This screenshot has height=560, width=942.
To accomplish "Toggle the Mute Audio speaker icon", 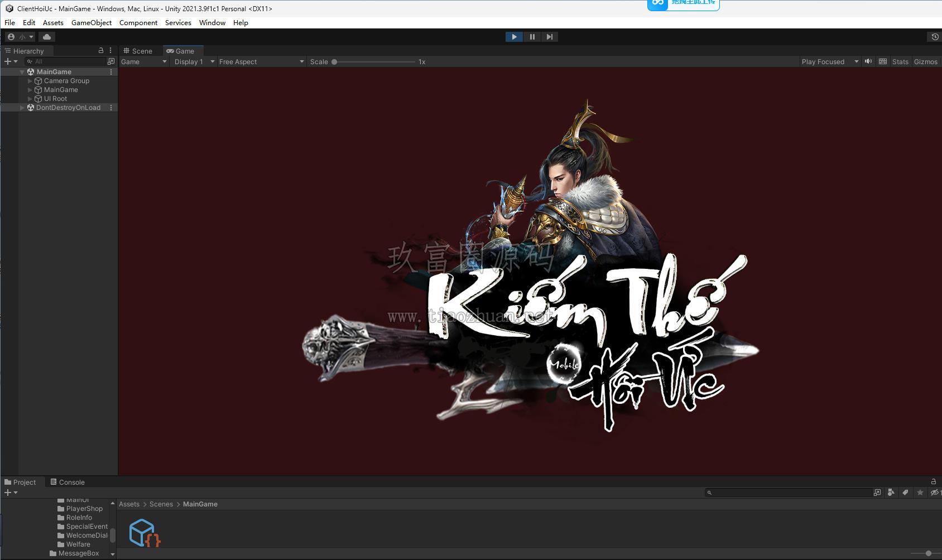I will pos(868,61).
